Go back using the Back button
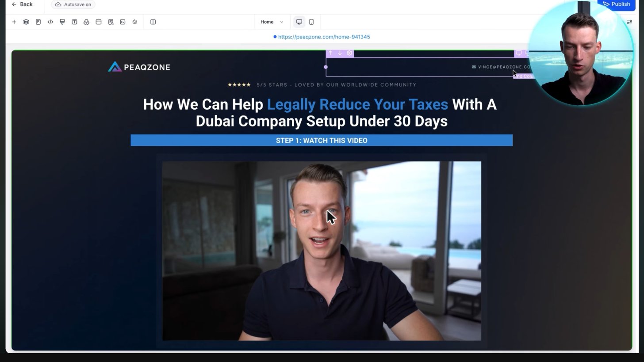644x362 pixels. [22, 4]
